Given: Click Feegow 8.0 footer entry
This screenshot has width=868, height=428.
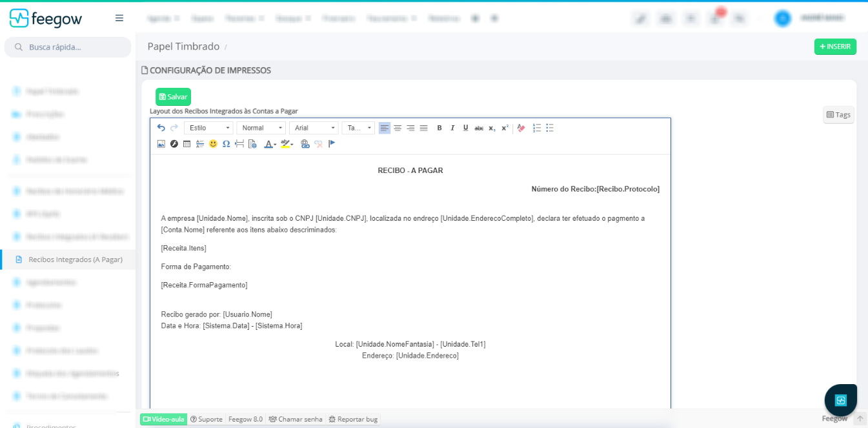Looking at the screenshot, I should pyautogui.click(x=245, y=419).
